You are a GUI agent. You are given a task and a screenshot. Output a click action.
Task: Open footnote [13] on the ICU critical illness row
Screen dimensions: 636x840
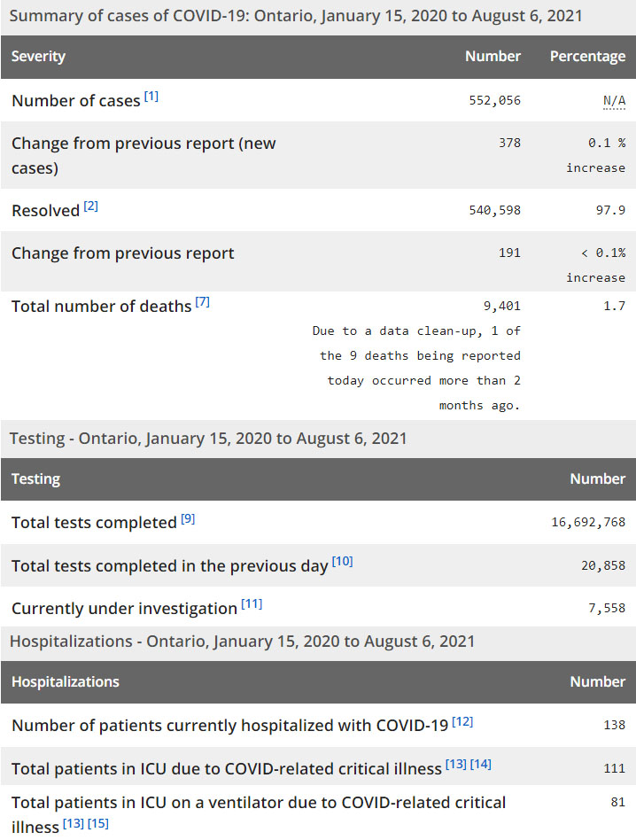pyautogui.click(x=455, y=765)
